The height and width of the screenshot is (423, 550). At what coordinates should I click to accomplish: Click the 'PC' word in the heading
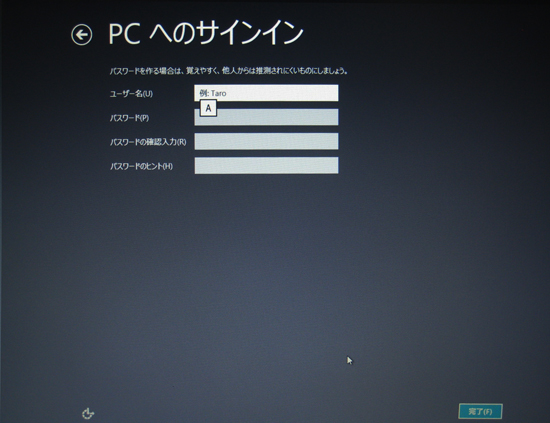124,34
